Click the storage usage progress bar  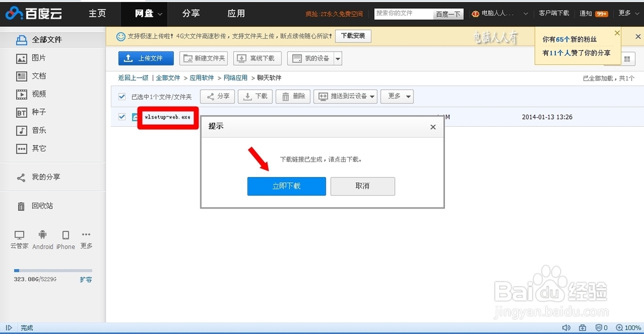tap(53, 271)
